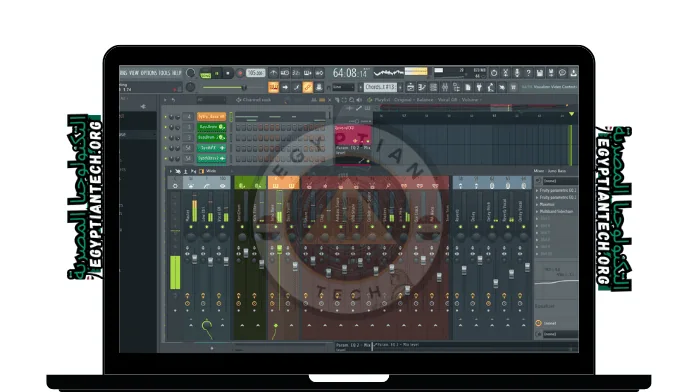The width and height of the screenshot is (698, 392).
Task: Open the global snap dropdown
Action: pos(343,87)
